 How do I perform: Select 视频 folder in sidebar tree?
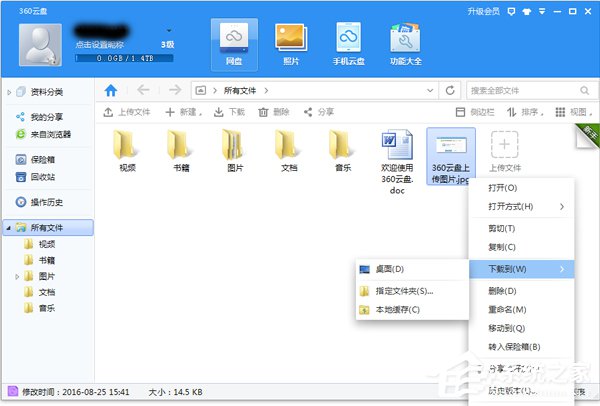[47, 244]
